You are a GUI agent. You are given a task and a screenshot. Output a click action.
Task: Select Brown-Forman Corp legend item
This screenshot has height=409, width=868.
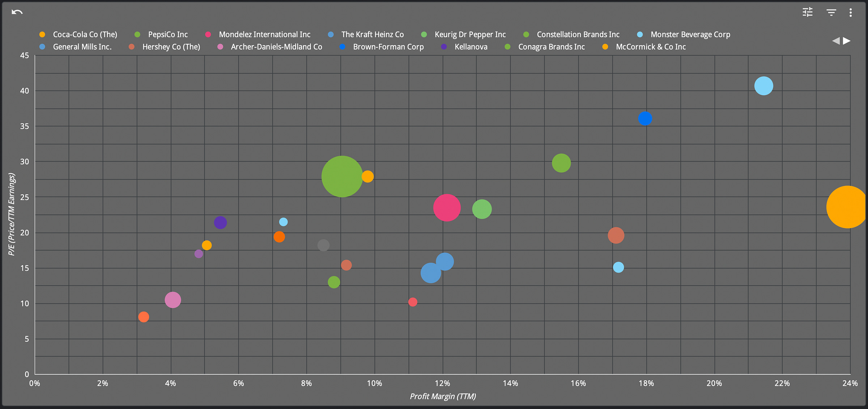click(388, 47)
